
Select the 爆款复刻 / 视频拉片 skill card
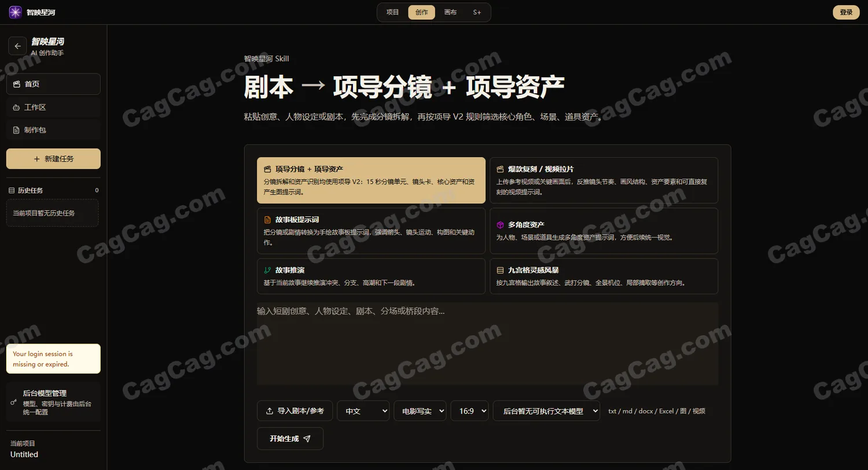604,180
